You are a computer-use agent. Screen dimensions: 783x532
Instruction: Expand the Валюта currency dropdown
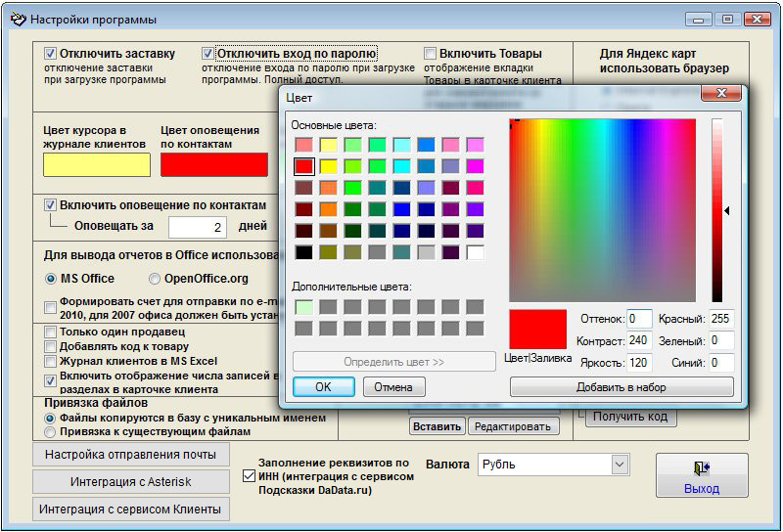(619, 464)
